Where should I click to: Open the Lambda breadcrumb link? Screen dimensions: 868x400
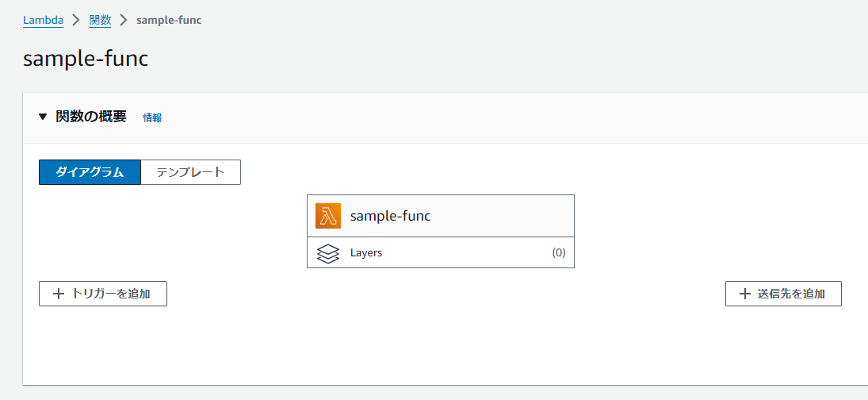[43, 20]
